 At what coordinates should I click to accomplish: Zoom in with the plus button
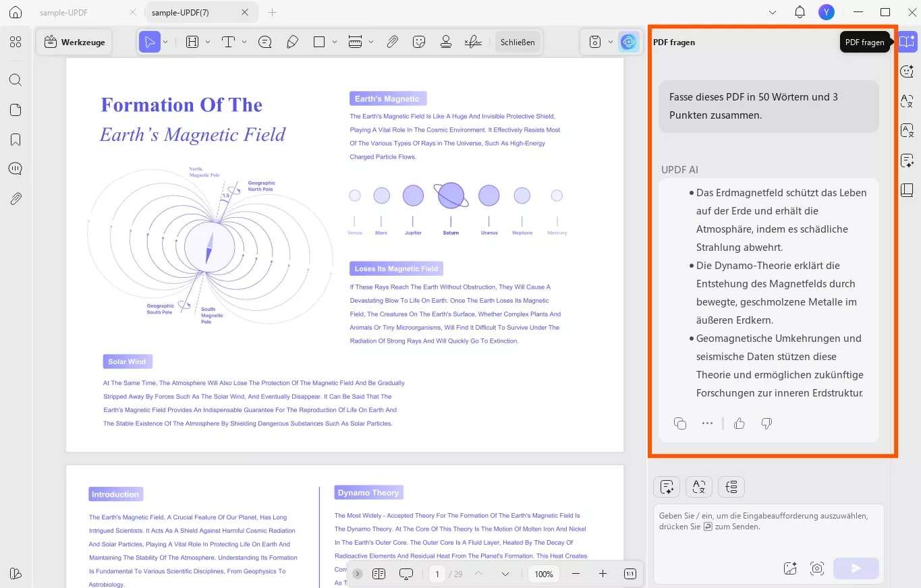(603, 574)
